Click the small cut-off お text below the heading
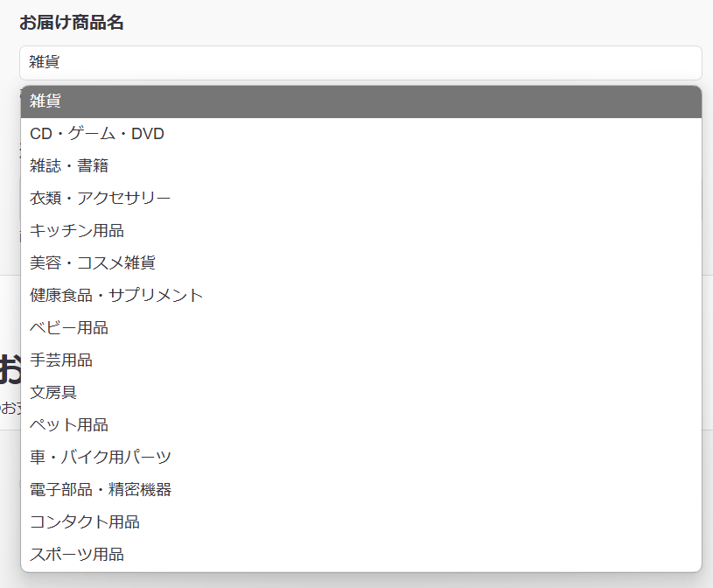This screenshot has width=713, height=588. 8,407
